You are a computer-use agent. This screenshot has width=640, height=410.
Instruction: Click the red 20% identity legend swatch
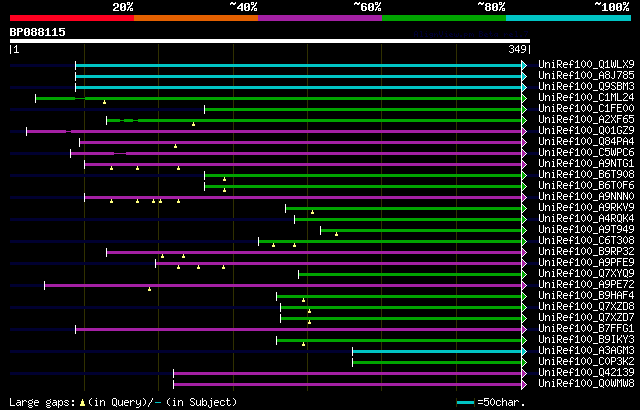[x=72, y=18]
